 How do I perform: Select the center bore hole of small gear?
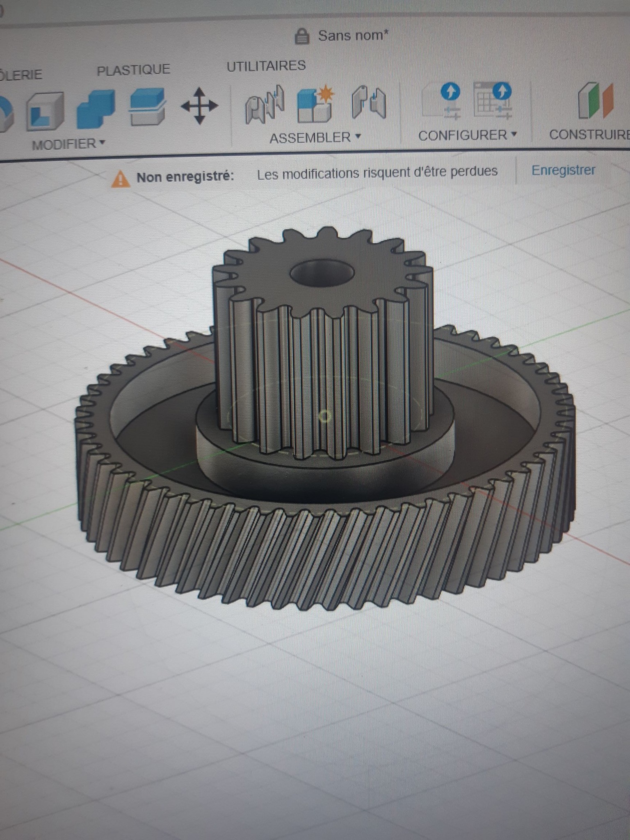[322, 272]
